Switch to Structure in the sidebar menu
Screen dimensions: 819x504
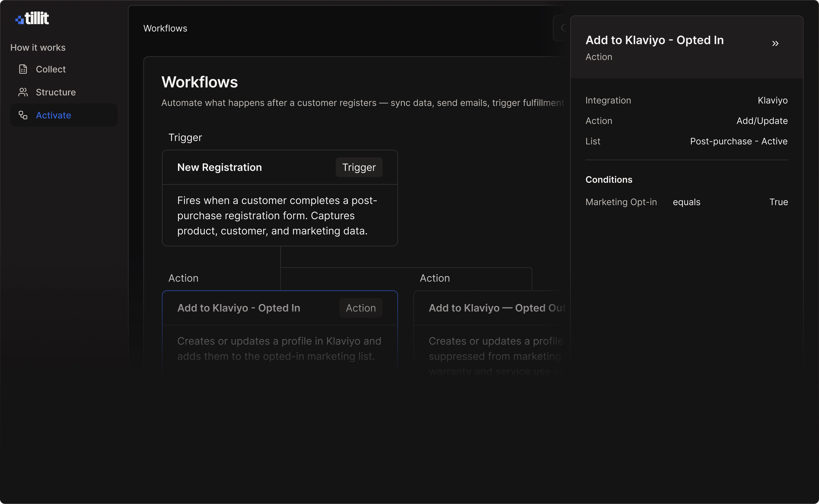55,92
